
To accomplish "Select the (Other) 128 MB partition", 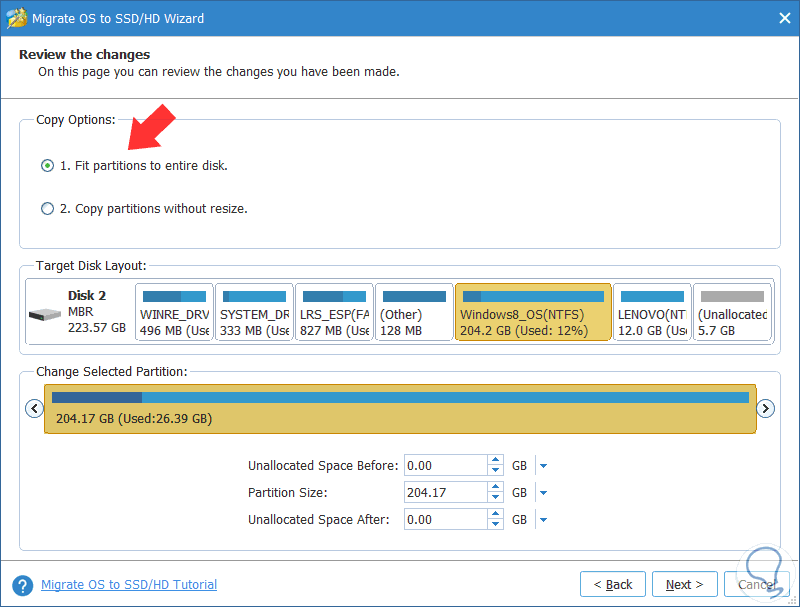I will [x=414, y=312].
